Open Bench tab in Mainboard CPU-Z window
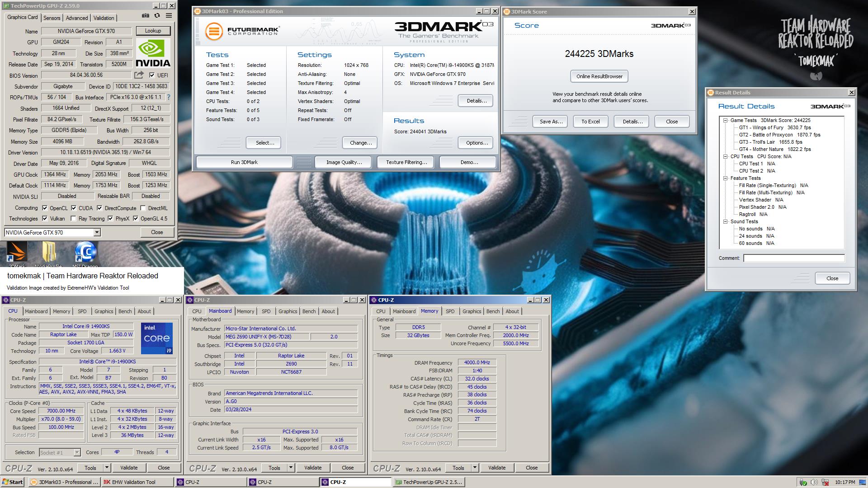 [x=309, y=311]
